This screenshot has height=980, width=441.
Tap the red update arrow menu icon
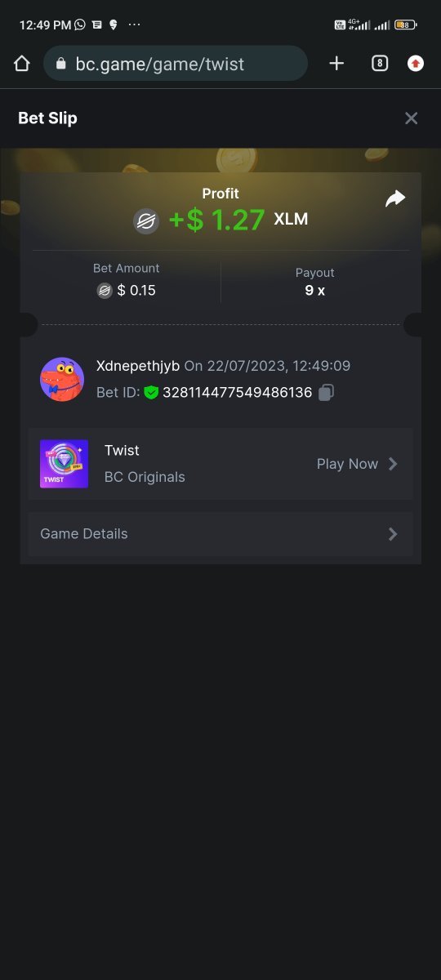(416, 64)
